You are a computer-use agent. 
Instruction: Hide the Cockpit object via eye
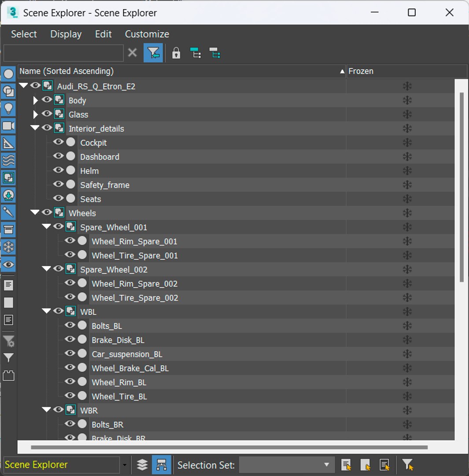point(58,142)
